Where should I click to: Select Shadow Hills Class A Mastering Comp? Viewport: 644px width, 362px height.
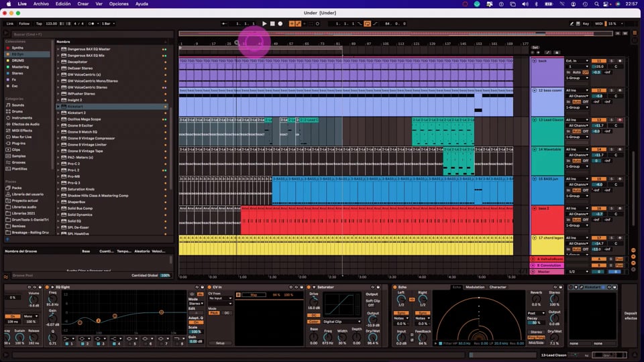pos(98,195)
